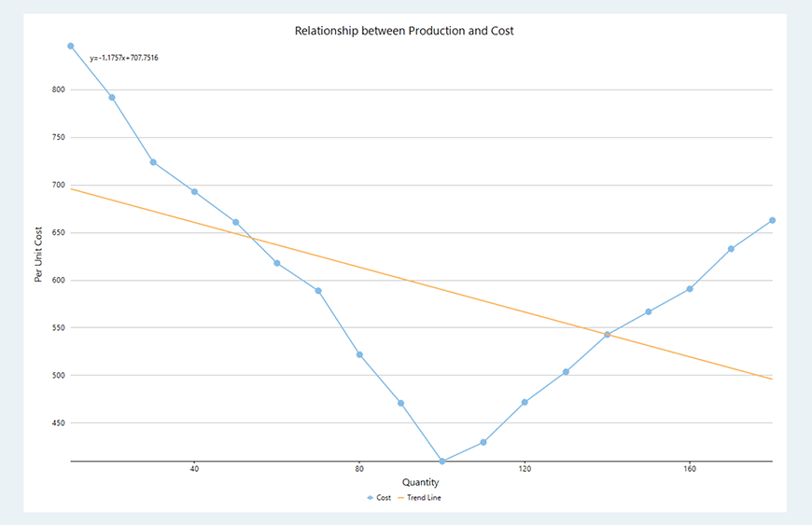812x525 pixels.
Task: Click the Cost data point on trend line at quantity 140
Action: pyautogui.click(x=608, y=335)
